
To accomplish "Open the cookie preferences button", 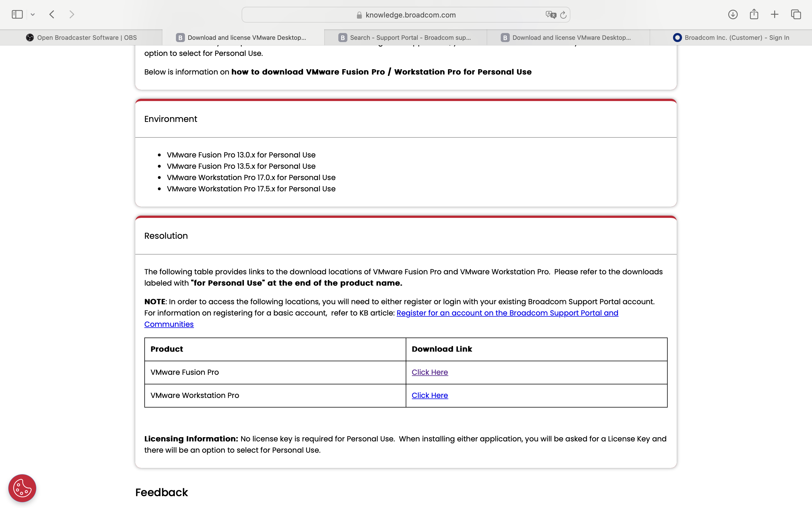I will pos(22,488).
